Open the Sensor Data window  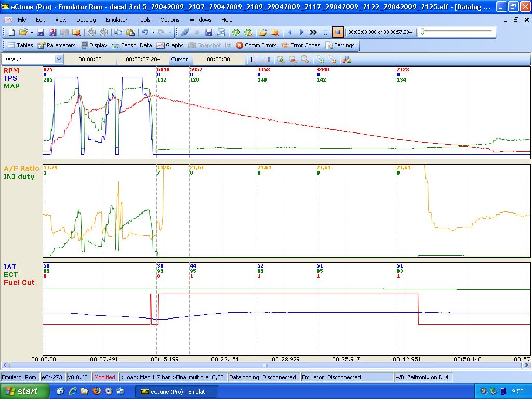coord(132,45)
